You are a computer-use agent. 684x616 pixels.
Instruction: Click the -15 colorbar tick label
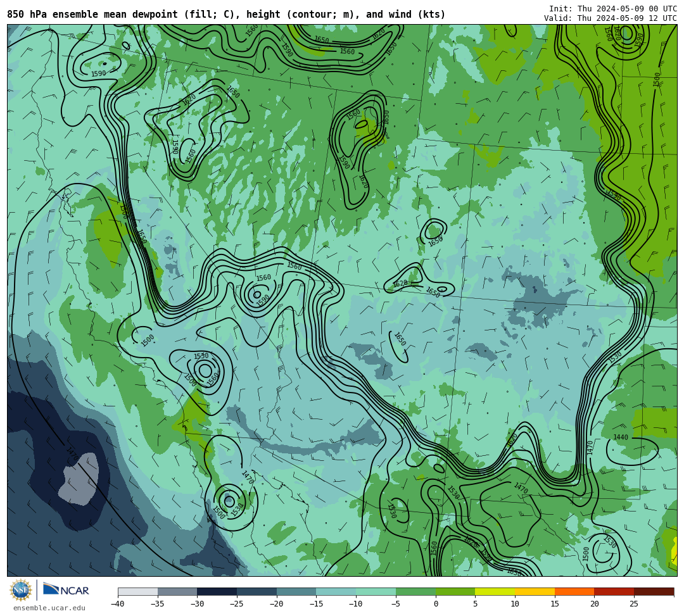(x=316, y=604)
